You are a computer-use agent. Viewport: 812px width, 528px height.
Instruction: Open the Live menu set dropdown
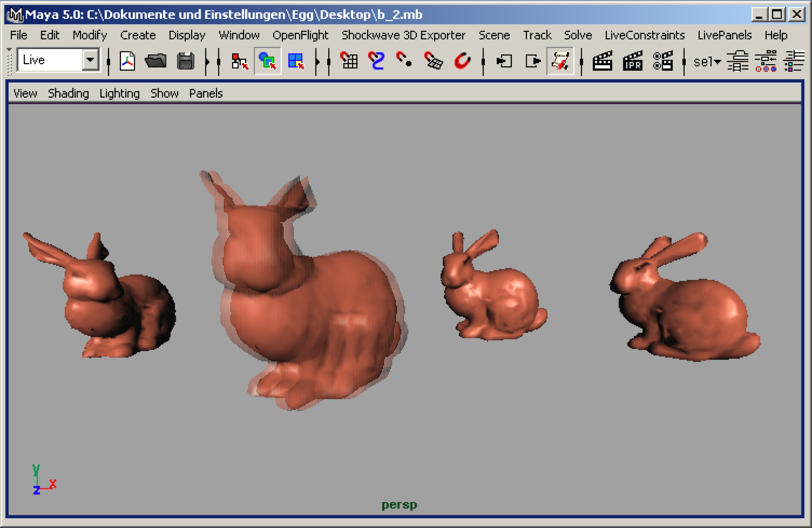coord(90,60)
